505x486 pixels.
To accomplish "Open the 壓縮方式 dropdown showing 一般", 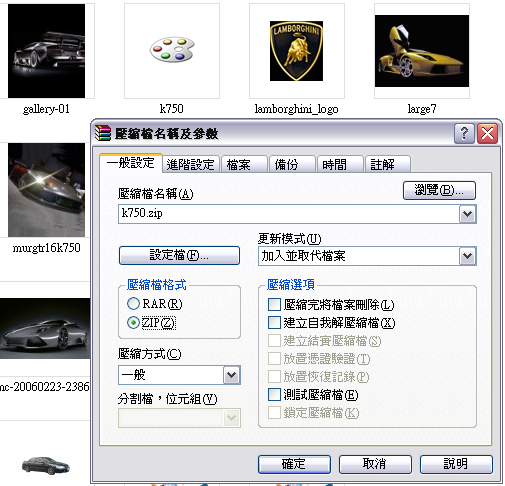I will coord(179,375).
